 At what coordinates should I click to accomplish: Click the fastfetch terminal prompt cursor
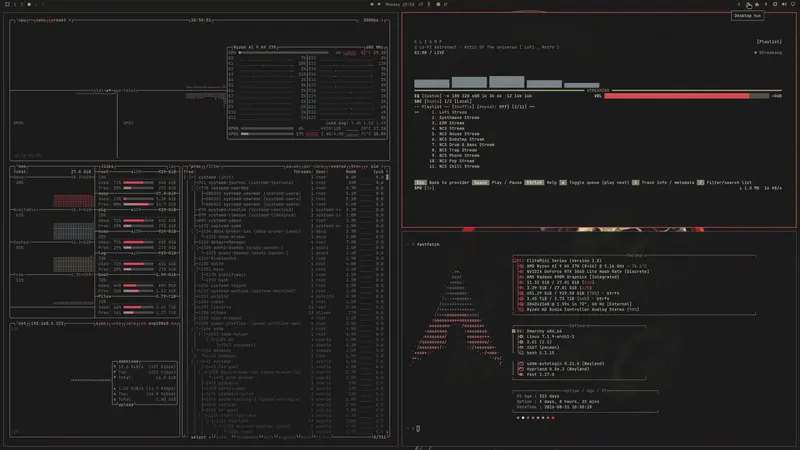pos(418,429)
